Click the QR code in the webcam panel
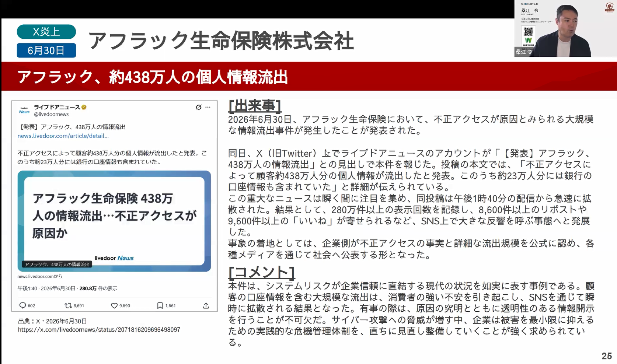 click(x=528, y=31)
